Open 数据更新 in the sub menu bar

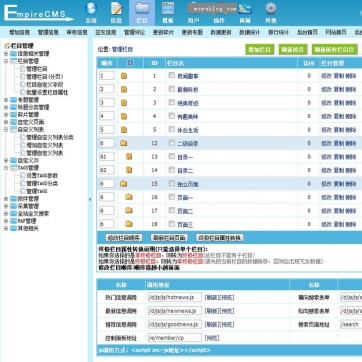[x=221, y=32]
